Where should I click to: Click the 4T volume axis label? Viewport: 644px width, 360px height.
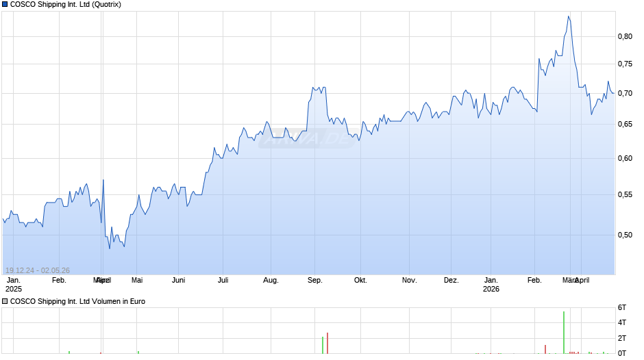[622, 322]
